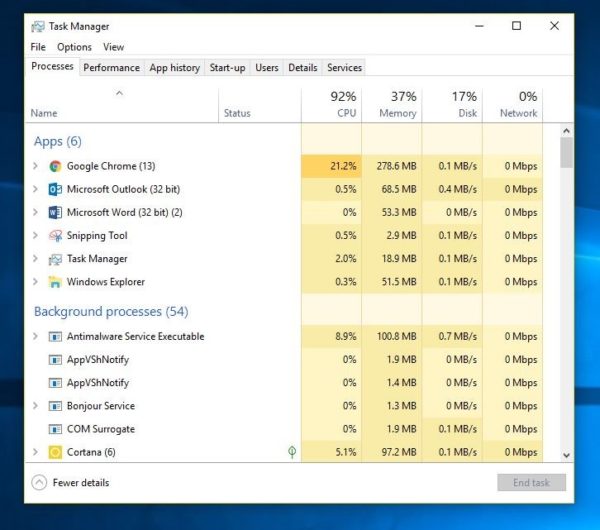Click the Fewer details link
Image resolution: width=600 pixels, height=530 pixels.
coord(81,483)
